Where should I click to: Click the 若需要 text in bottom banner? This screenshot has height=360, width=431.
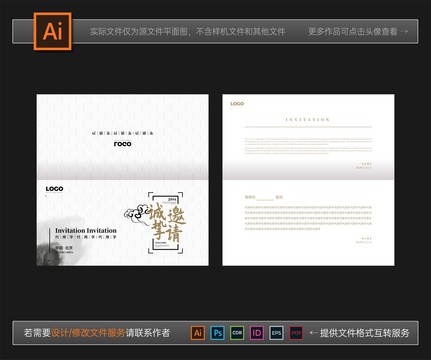tap(37, 333)
